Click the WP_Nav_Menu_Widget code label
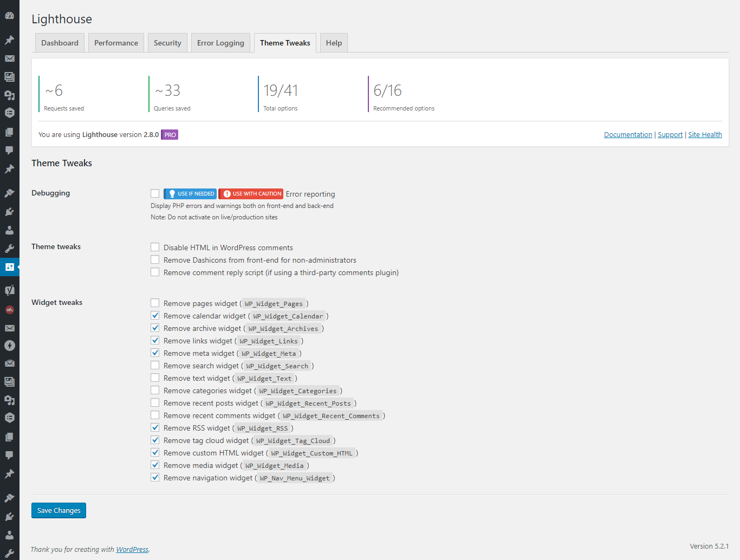The height and width of the screenshot is (560, 740). [x=295, y=478]
